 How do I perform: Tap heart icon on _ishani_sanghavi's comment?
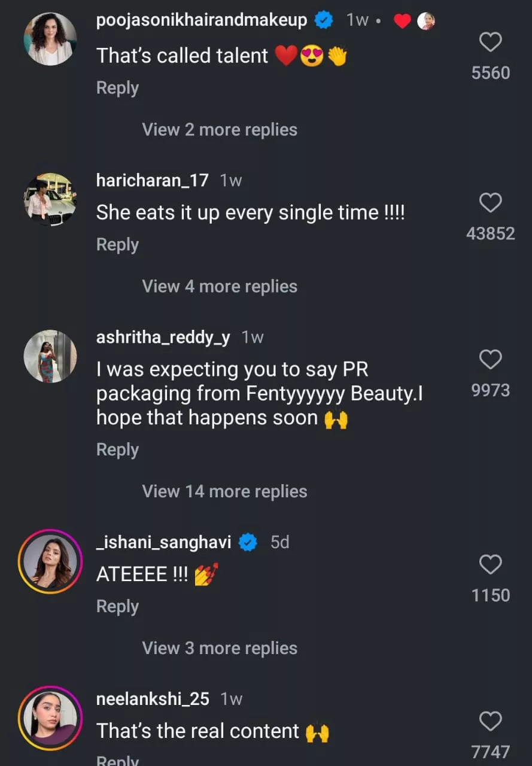(491, 564)
